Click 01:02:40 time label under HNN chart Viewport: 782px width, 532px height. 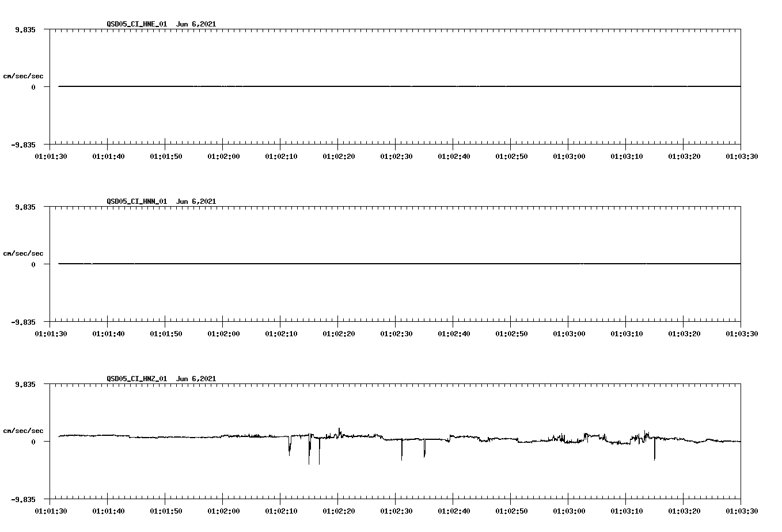454,333
